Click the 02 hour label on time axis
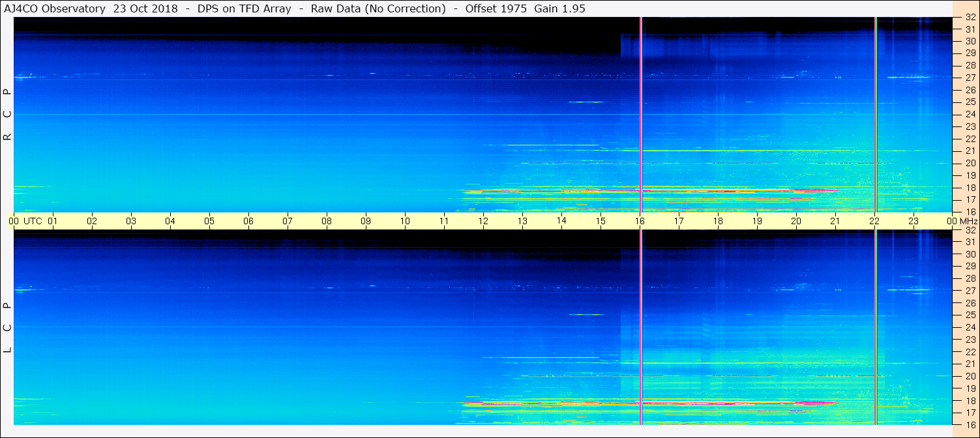 coord(92,221)
